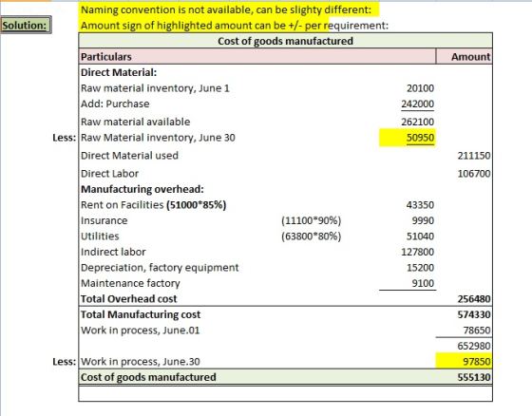Select the 'Indirect labor' cell

click(113, 252)
